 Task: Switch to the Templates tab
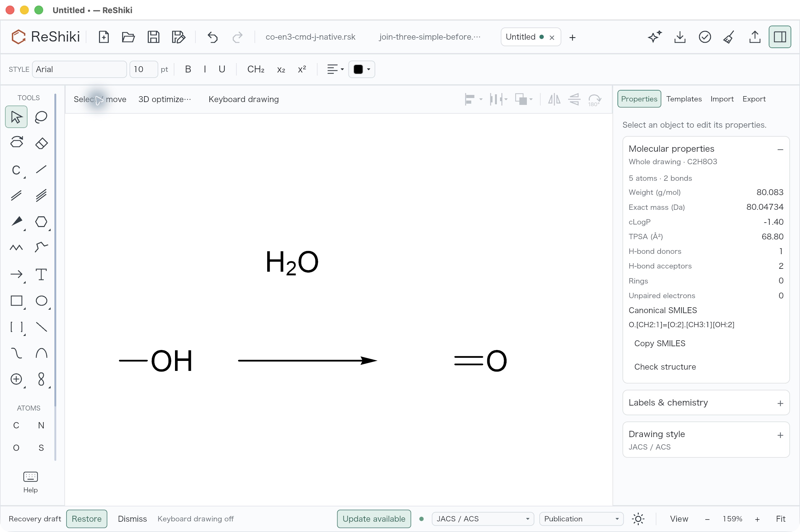tap(683, 99)
